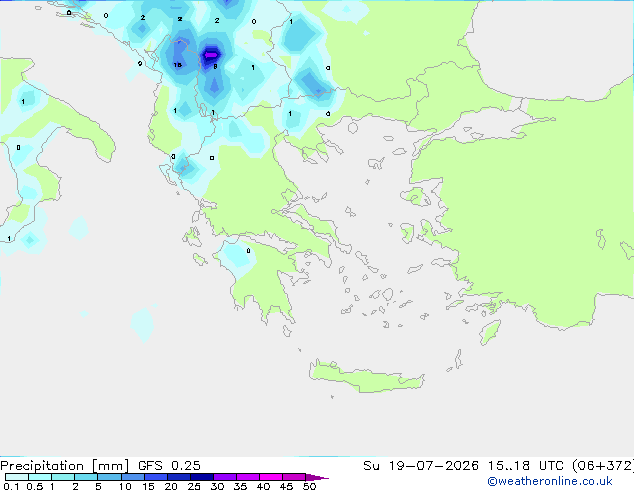Pick the legend swatch between 20 and 25
634x490 pixels.
click(x=179, y=477)
